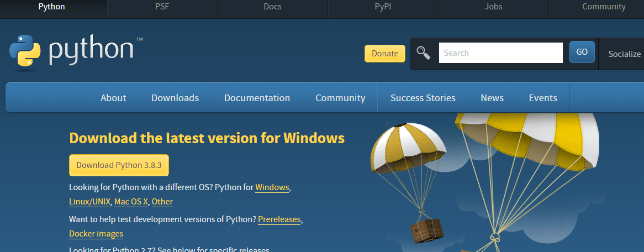Click the Download Python 3.8.3 button
This screenshot has width=644, height=252.
119,165
